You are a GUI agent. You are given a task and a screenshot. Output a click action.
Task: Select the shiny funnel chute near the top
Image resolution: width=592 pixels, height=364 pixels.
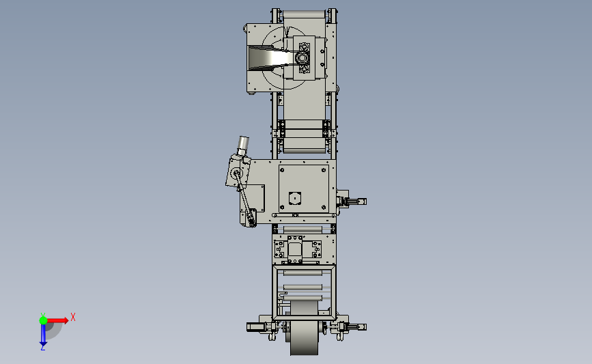point(270,58)
